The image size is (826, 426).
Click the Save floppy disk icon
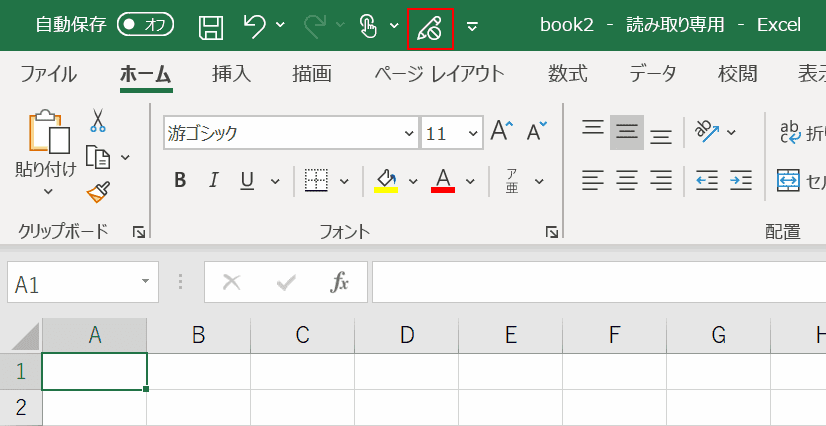211,27
